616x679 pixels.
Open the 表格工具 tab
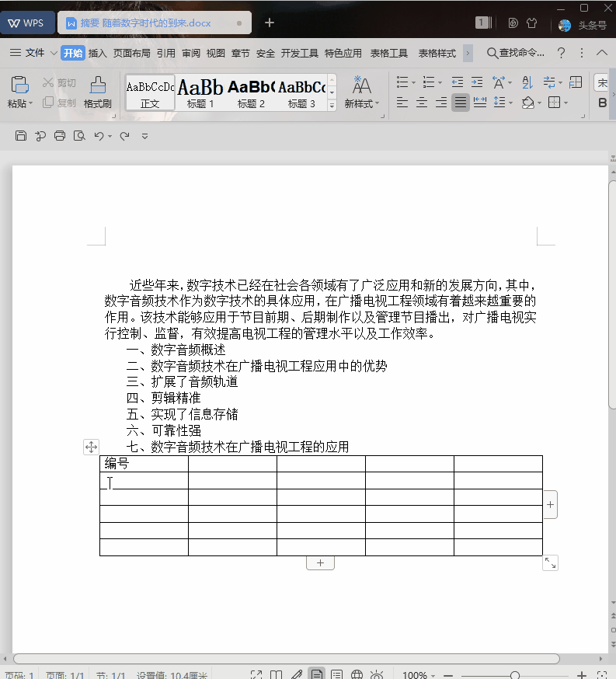coord(388,53)
